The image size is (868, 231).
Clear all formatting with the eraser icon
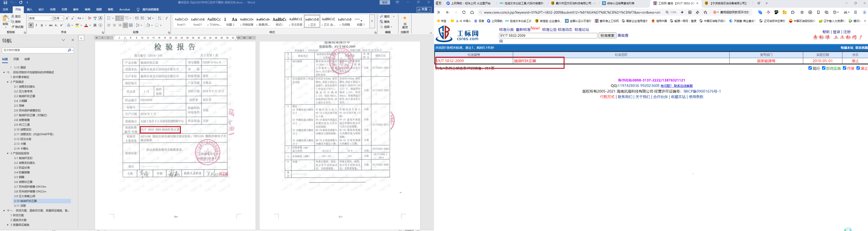coord(89,18)
